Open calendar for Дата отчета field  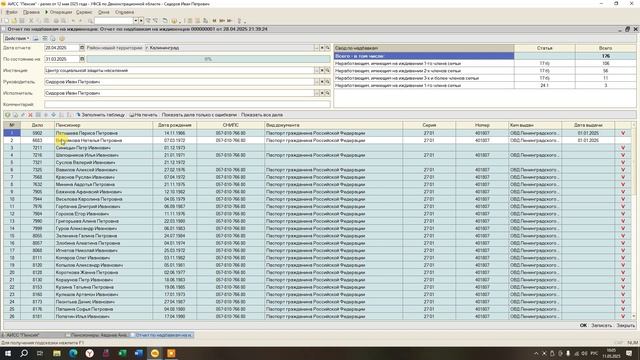pyautogui.click(x=82, y=48)
